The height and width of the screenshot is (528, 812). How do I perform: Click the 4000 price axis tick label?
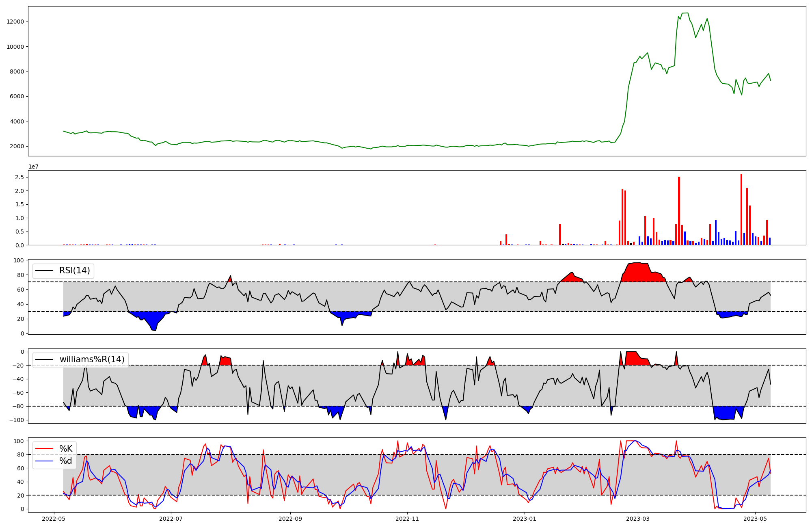click(x=17, y=121)
